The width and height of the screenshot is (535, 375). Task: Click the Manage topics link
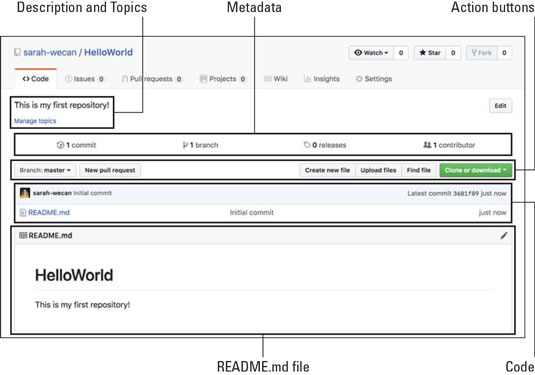[35, 121]
